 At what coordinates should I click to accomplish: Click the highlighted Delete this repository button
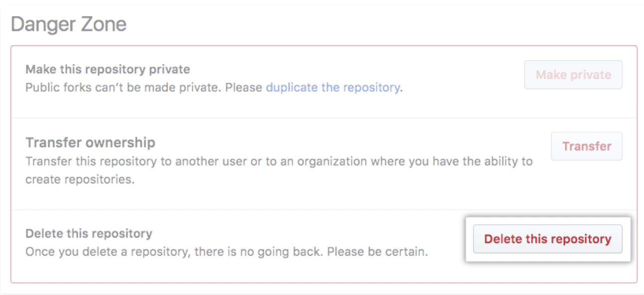pyautogui.click(x=547, y=239)
